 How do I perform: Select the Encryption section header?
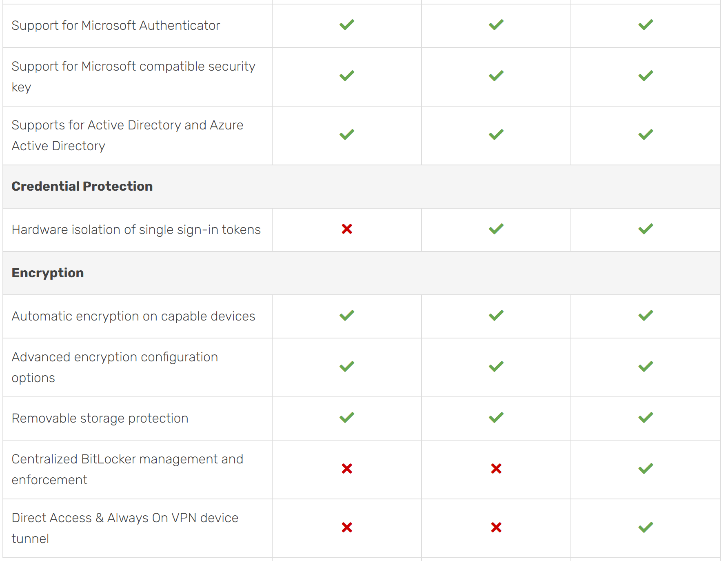click(362, 273)
